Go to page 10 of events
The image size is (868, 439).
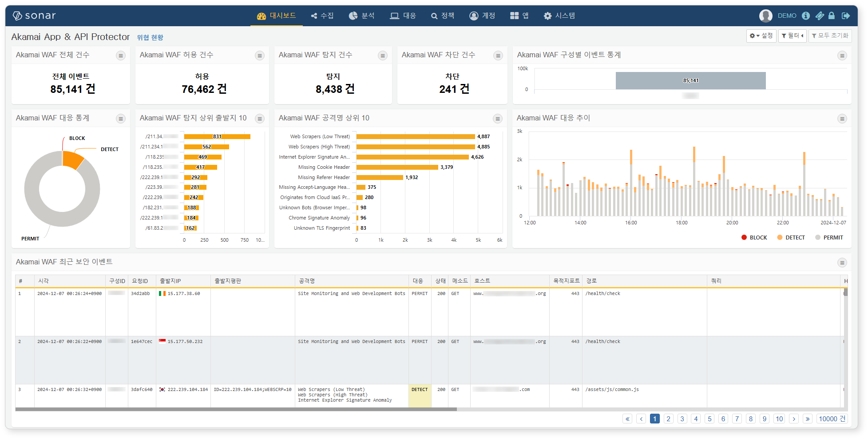tap(779, 419)
